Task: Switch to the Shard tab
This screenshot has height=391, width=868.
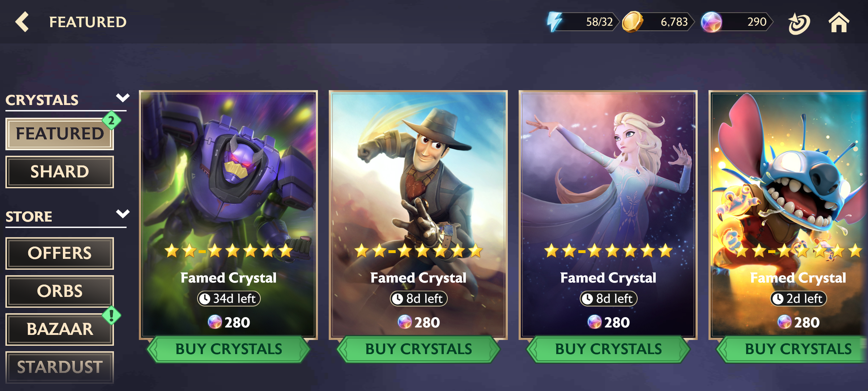Action: click(60, 172)
